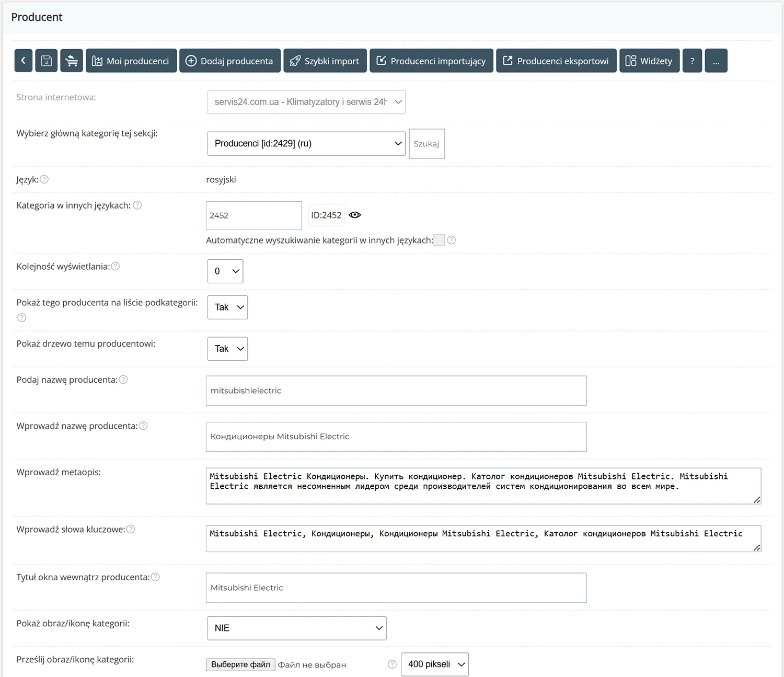Open Pokaż tego producenta na liście dropdown
The height and width of the screenshot is (677, 784).
coord(227,307)
